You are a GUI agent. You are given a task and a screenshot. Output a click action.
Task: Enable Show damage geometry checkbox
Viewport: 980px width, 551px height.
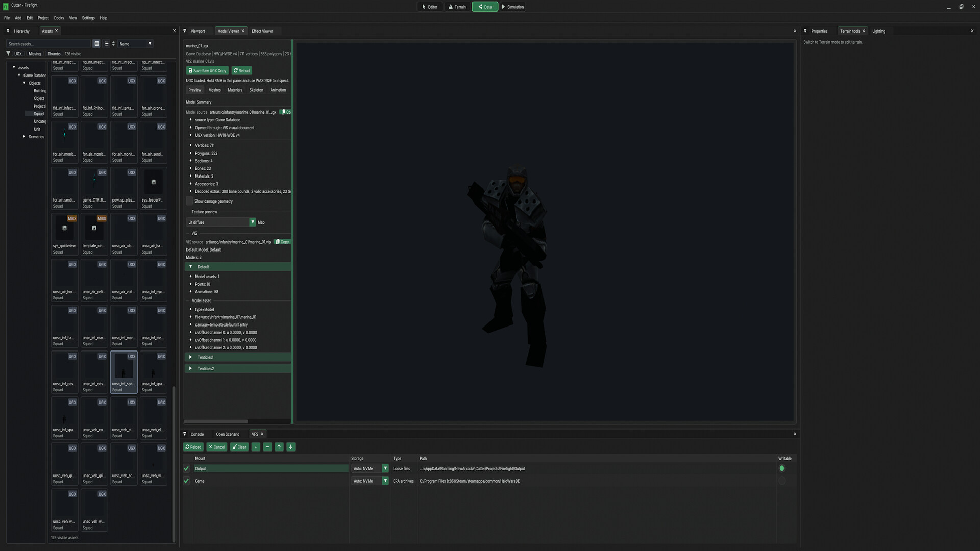coord(189,201)
